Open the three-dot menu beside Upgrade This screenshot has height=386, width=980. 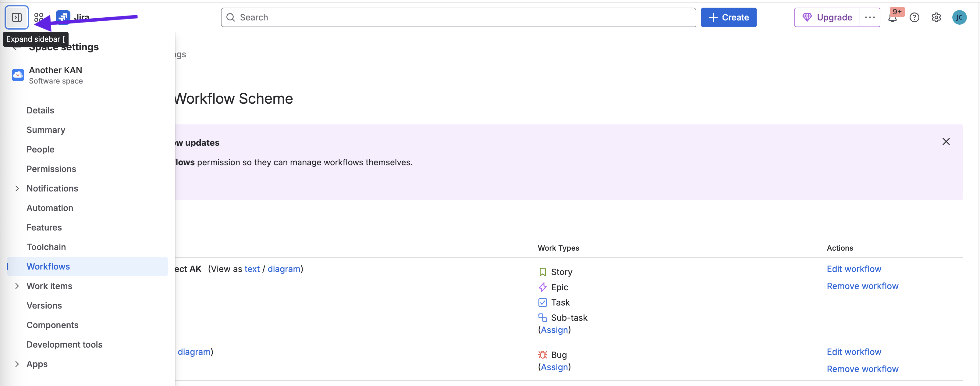[x=870, y=17]
